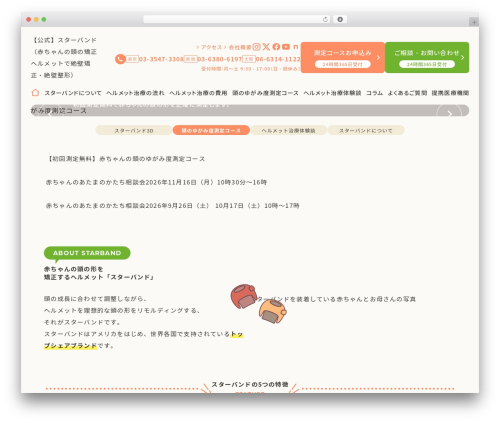Open 相談会2026年11月16日 news link
500x423 pixels.
(156, 182)
